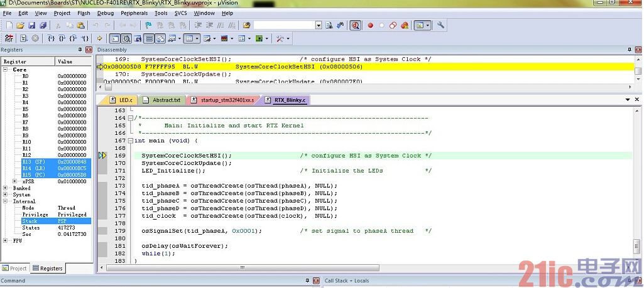Open the Debug menu
This screenshot has width=644, height=288.
point(105,13)
